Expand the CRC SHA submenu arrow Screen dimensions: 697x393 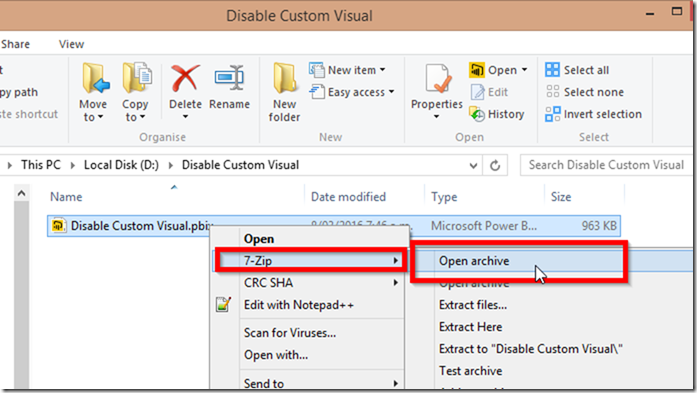(x=395, y=283)
